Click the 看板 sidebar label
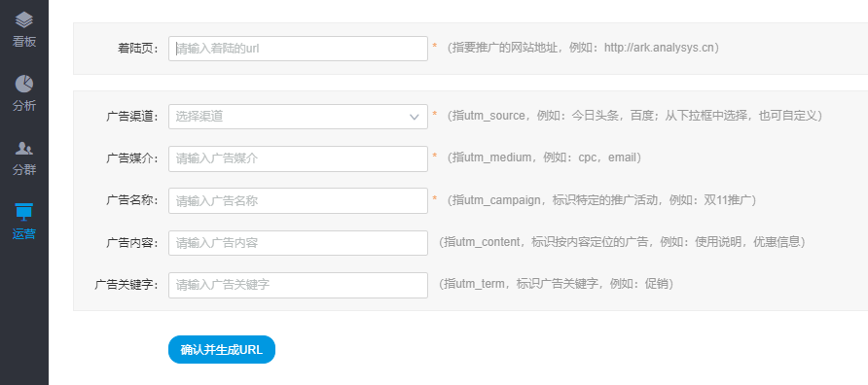 pos(23,42)
